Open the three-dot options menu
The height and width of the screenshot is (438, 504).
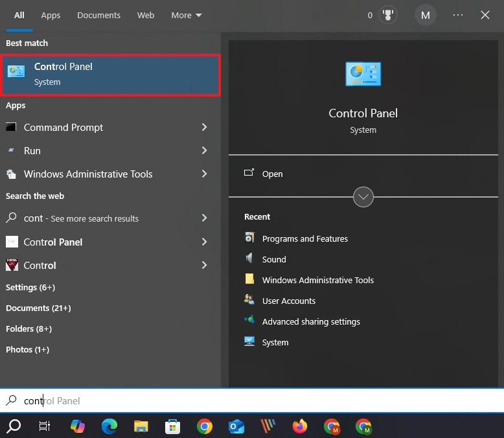(x=457, y=15)
